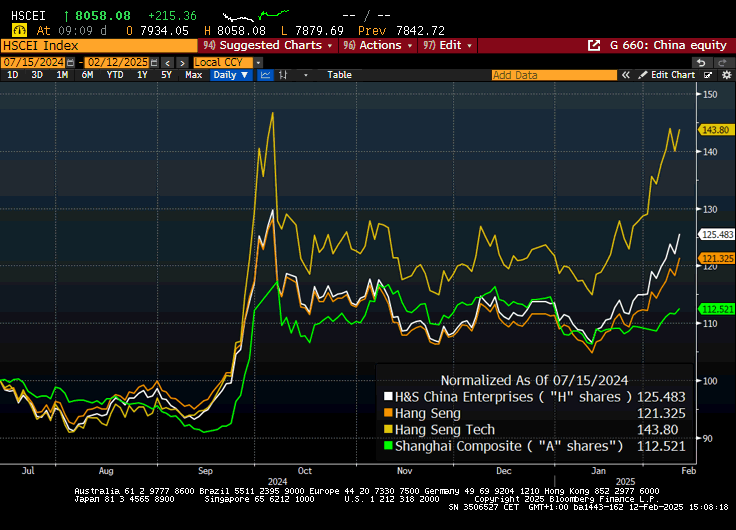Click the 112.521 axis value label
736x530 pixels.
pos(717,309)
